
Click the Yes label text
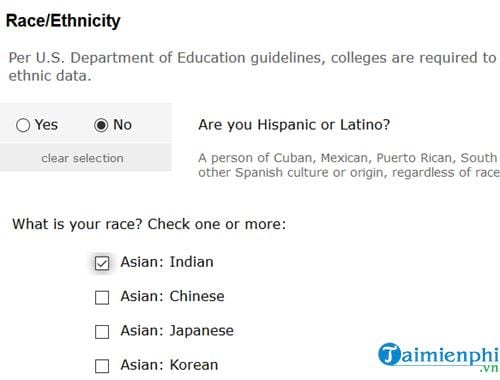pos(46,125)
